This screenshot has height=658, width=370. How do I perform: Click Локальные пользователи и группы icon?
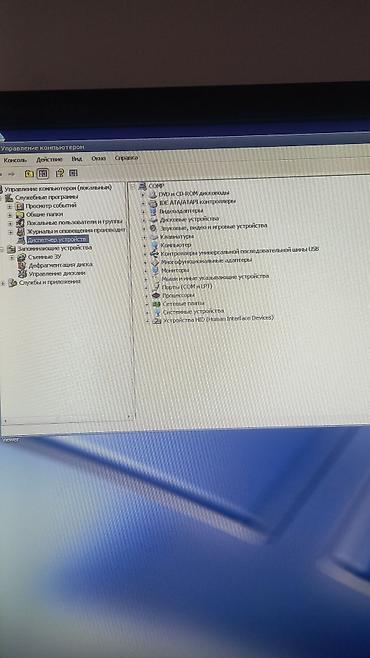coord(20,223)
